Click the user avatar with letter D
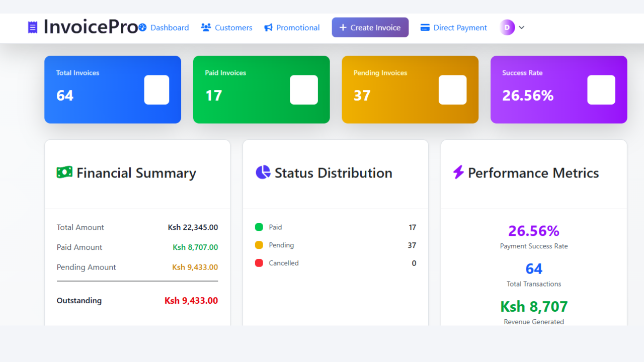Screen dimensions: 644x362 [x=507, y=27]
